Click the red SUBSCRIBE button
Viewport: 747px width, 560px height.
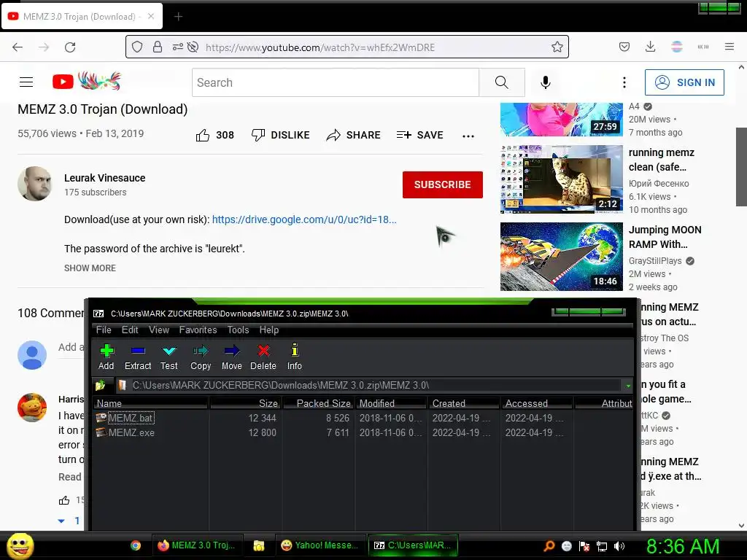click(x=443, y=184)
